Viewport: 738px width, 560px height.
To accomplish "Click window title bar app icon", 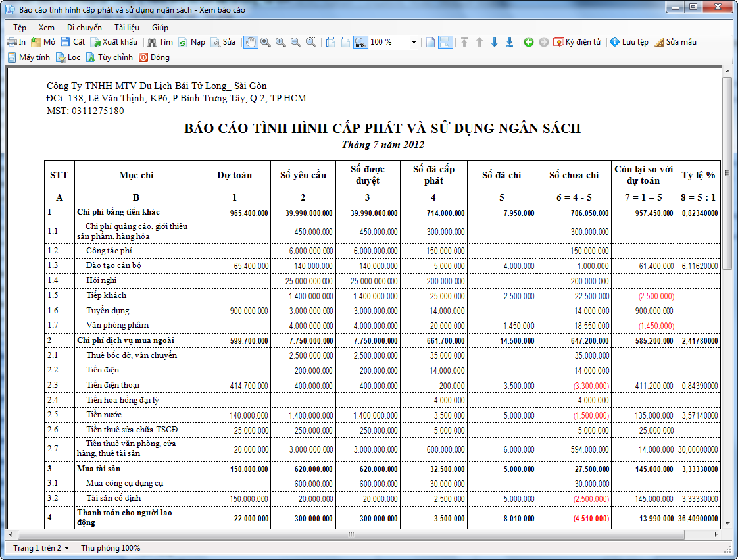I will pos(9,9).
